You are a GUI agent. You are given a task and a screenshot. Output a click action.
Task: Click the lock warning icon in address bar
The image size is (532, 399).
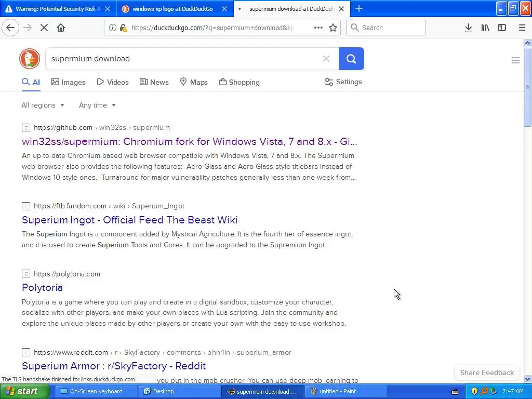click(x=124, y=28)
